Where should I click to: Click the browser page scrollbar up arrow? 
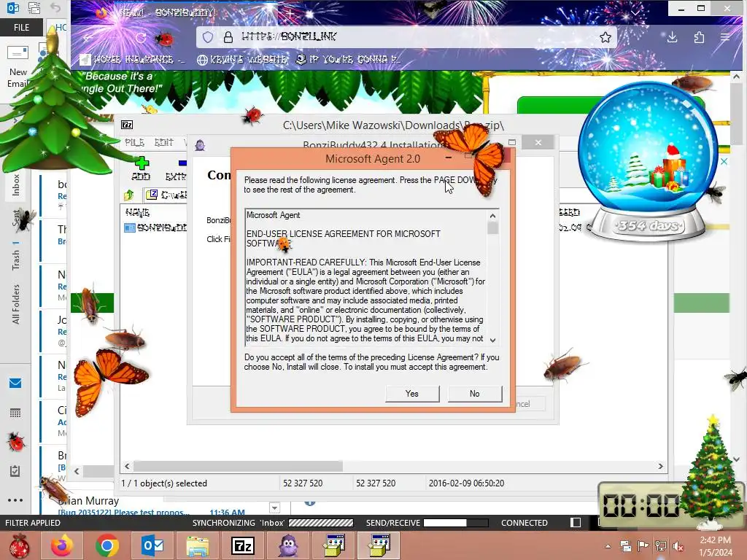coord(736,77)
